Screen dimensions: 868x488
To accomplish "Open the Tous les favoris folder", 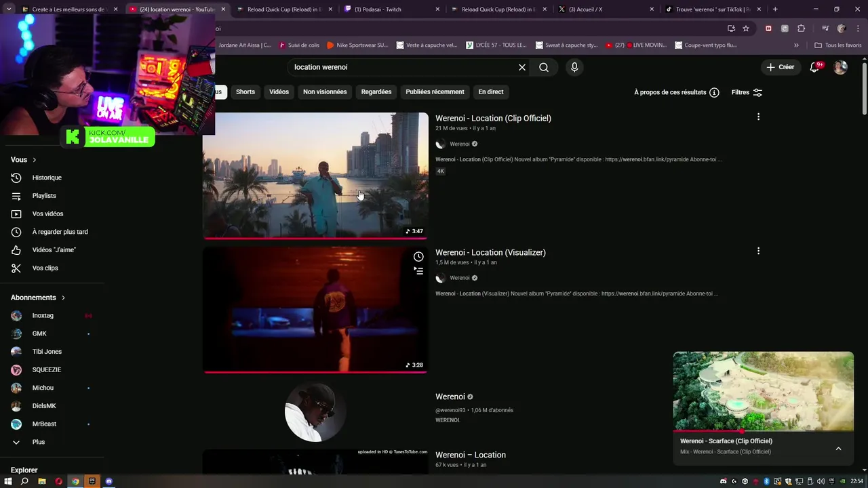I will click(x=837, y=45).
